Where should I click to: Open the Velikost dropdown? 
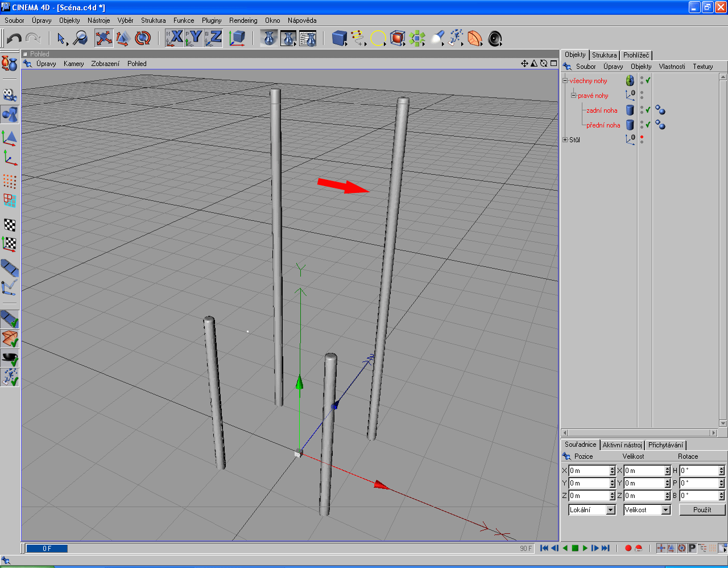point(647,510)
